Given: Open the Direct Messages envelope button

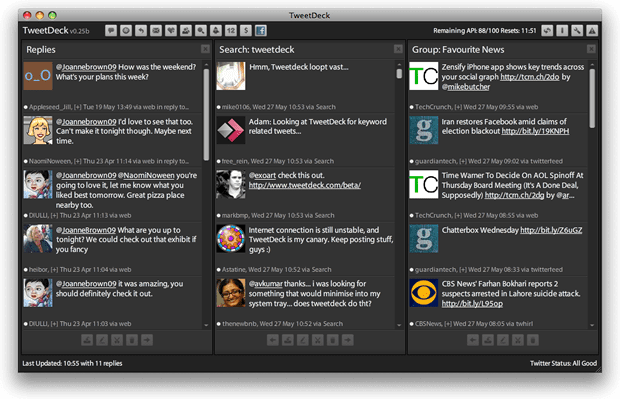Looking at the screenshot, I should pos(156,30).
